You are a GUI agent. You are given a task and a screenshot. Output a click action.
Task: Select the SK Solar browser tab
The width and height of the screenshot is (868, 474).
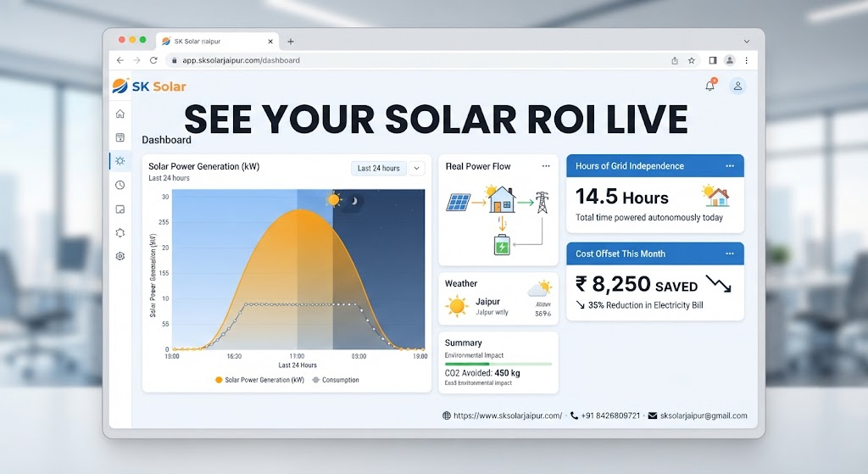pos(218,42)
